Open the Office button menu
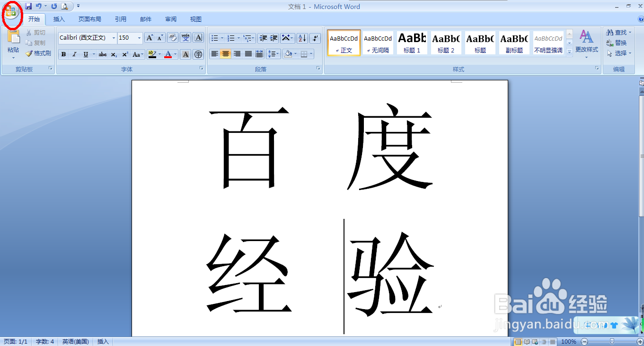 11,12
